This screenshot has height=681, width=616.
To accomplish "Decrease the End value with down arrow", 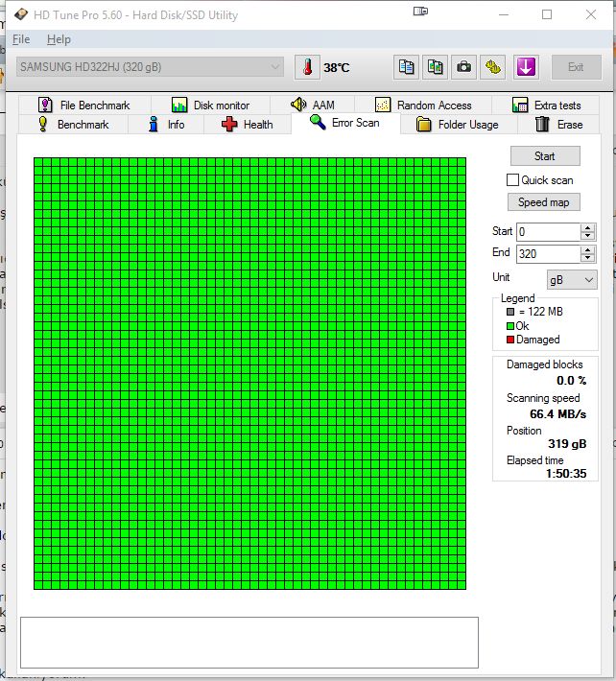I will pos(588,258).
